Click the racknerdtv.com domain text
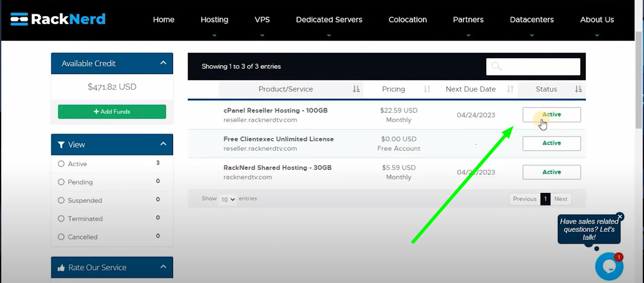Image resolution: width=644 pixels, height=283 pixels. 248,177
